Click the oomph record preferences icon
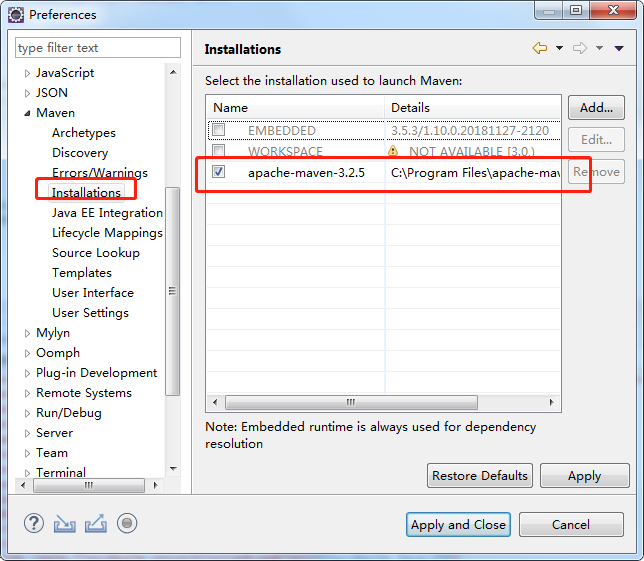This screenshot has height=561, width=644. pos(127,523)
